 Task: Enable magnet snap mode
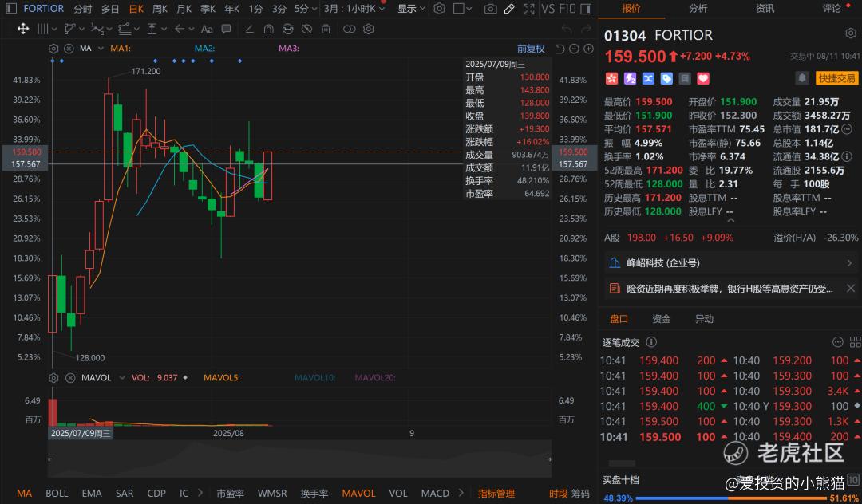point(269,29)
